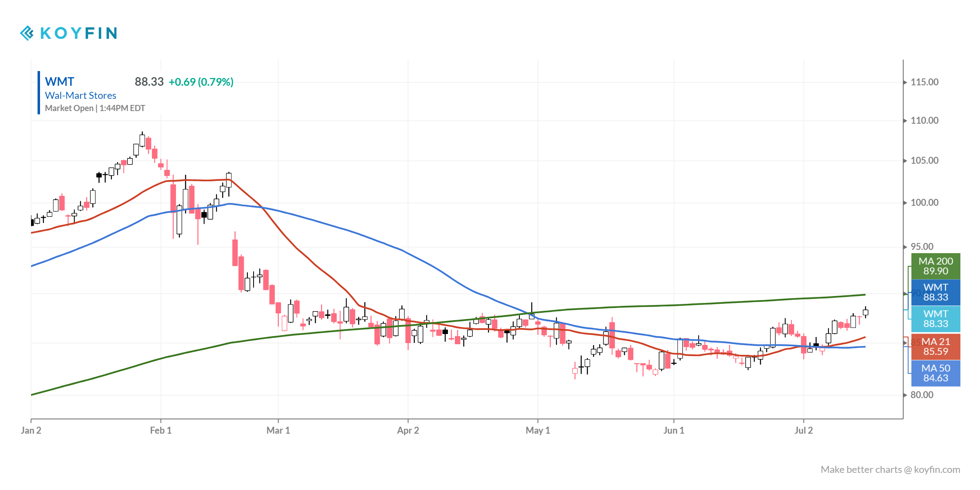Select the MA 200 price badge showing 89.90

935,266
